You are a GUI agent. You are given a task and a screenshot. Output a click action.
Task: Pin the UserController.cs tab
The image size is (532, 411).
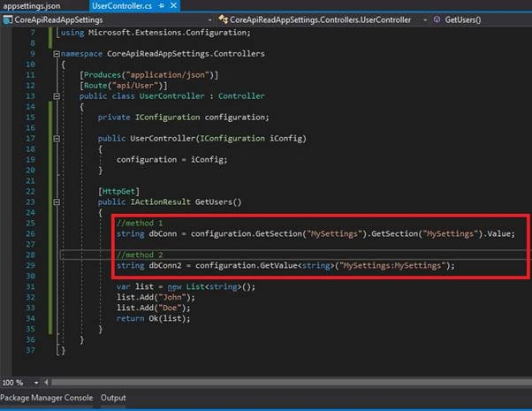162,5
